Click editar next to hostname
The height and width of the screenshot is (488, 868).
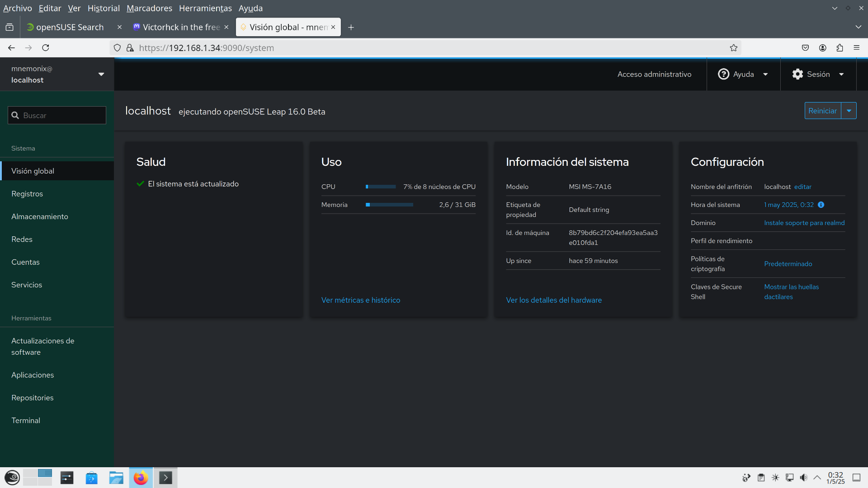pyautogui.click(x=802, y=187)
